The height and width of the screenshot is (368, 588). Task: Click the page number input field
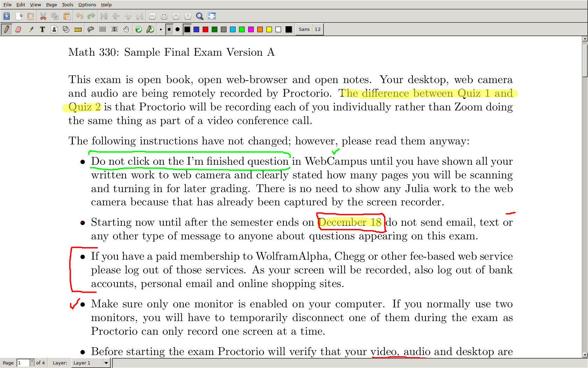coord(23,363)
